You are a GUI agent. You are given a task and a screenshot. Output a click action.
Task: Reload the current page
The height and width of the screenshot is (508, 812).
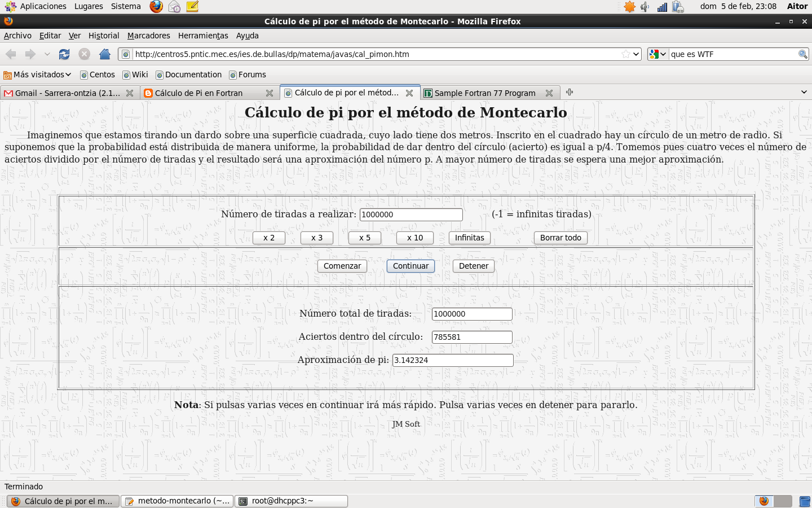tap(64, 54)
